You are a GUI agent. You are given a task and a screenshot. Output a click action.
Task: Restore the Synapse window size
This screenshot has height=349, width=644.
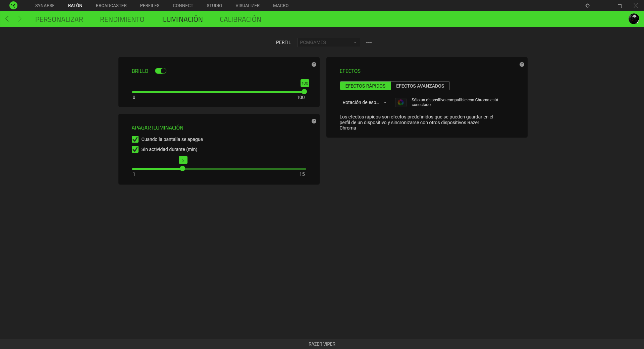[x=620, y=6]
